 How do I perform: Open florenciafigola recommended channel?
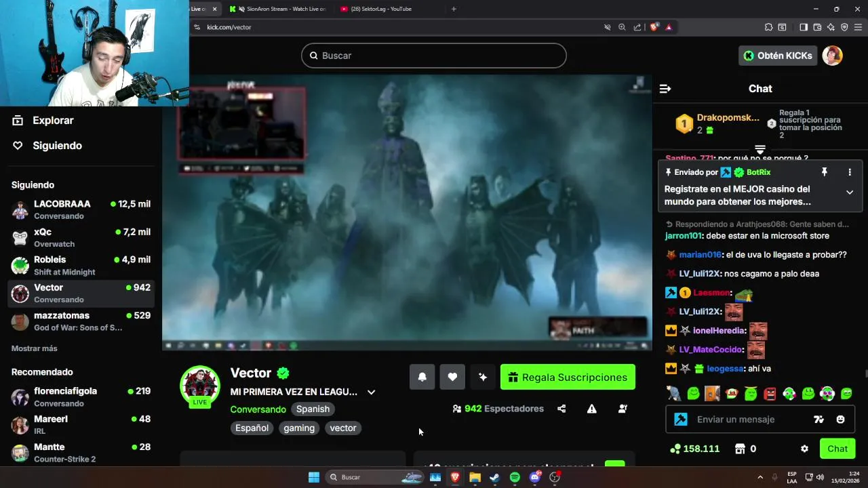[x=81, y=396]
